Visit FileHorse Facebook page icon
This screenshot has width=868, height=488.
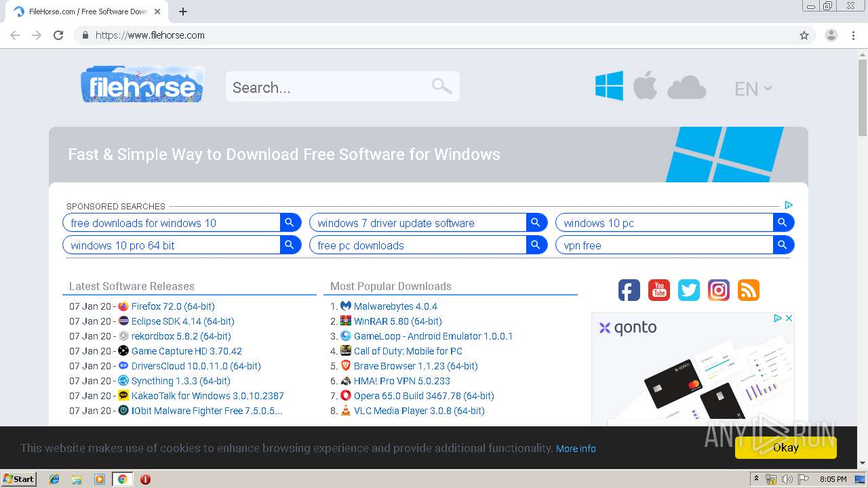[629, 290]
